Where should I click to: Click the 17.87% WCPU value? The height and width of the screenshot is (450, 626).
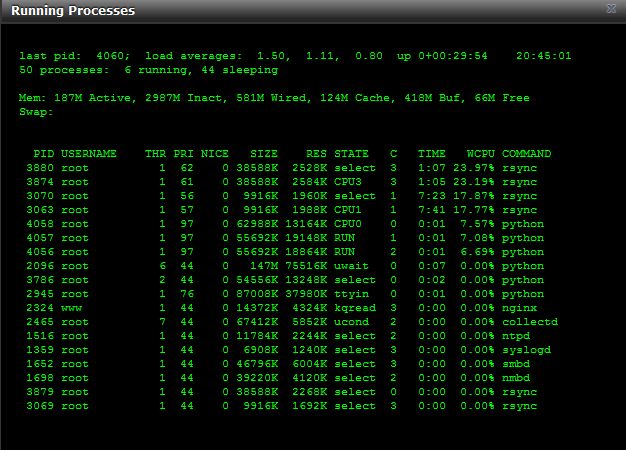pyautogui.click(x=473, y=196)
